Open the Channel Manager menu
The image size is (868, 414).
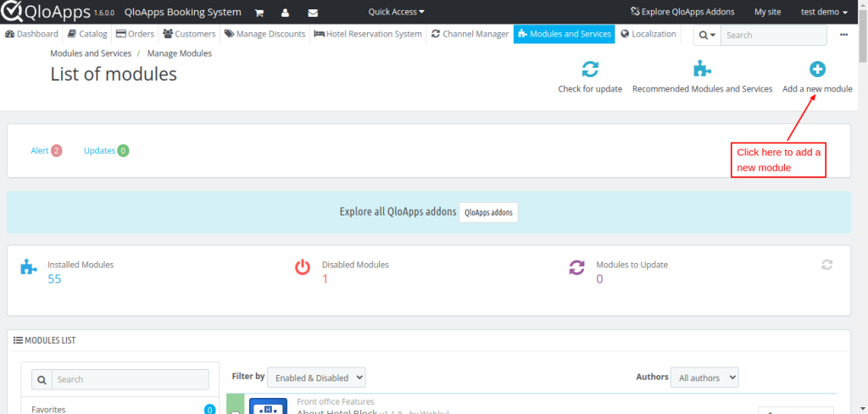(470, 34)
